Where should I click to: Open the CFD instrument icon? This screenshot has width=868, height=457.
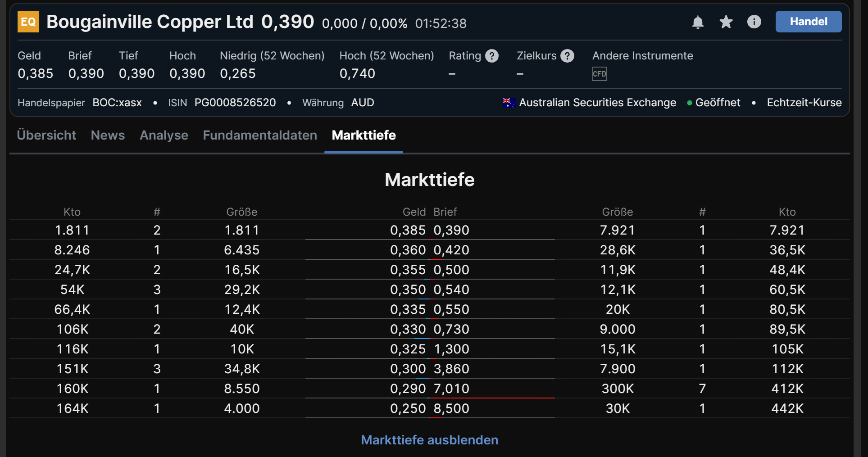600,74
